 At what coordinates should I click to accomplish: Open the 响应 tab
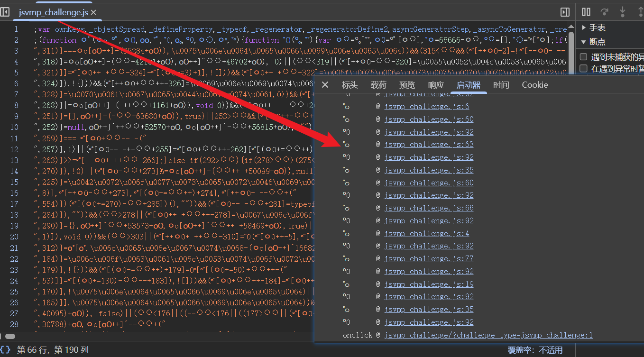point(436,85)
